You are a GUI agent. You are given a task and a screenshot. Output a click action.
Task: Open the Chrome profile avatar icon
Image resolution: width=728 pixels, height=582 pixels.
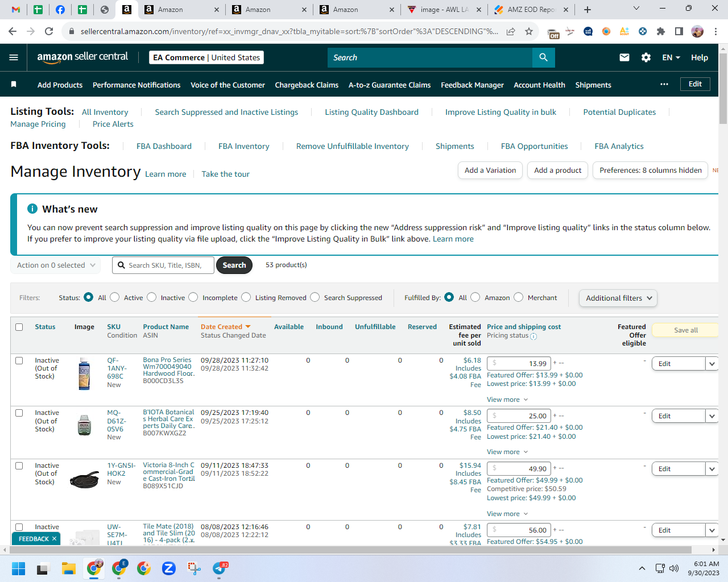(697, 31)
